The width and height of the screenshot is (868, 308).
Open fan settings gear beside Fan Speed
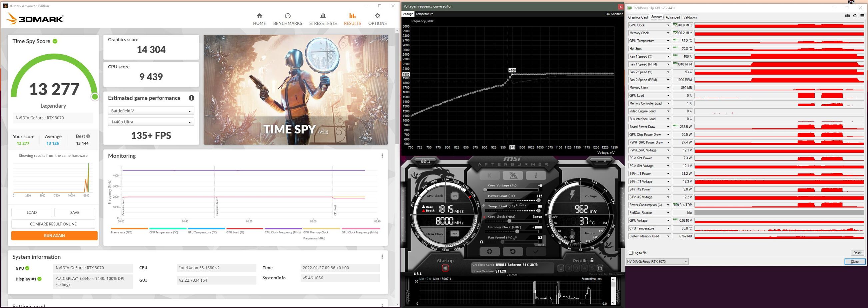coord(481,242)
